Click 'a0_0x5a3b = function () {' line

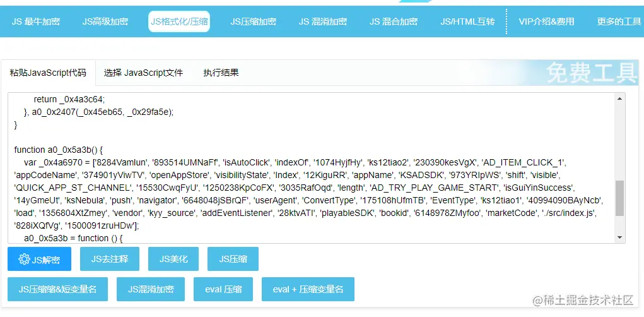(74, 239)
